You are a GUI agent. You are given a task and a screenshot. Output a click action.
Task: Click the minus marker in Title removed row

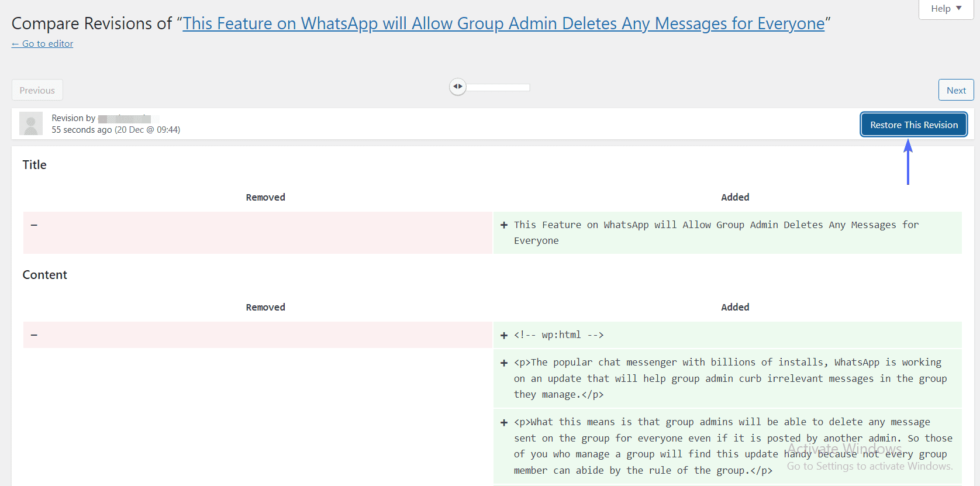[34, 225]
